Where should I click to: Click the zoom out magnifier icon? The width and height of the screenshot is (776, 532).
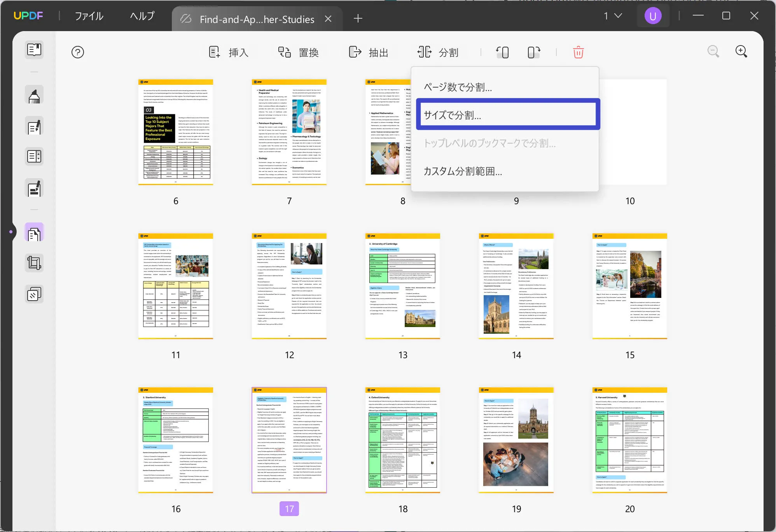(713, 51)
